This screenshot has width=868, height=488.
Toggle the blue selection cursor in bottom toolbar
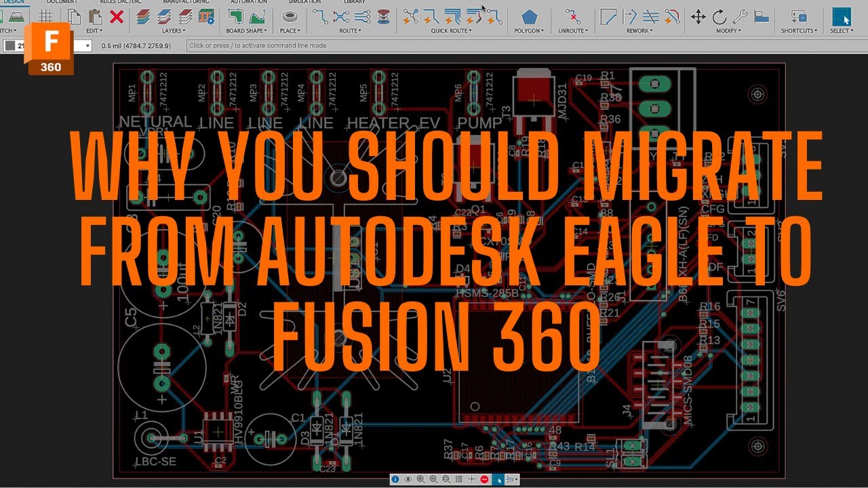498,479
